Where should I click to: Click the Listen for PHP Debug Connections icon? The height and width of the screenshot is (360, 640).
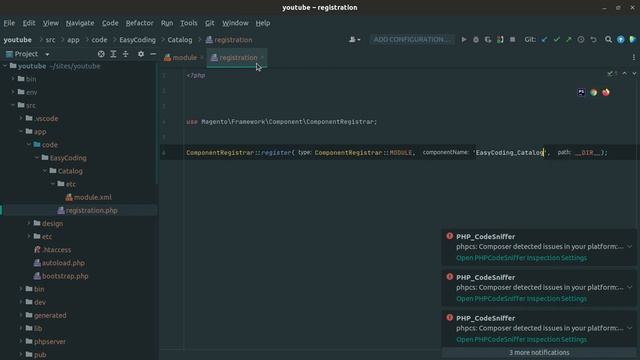pos(500,40)
